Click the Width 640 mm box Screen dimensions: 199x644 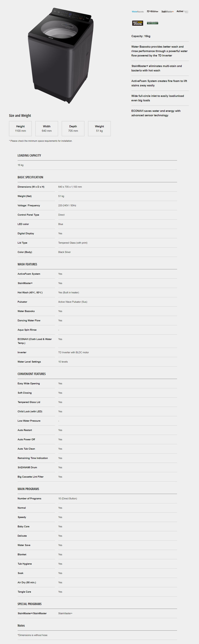coord(47,128)
